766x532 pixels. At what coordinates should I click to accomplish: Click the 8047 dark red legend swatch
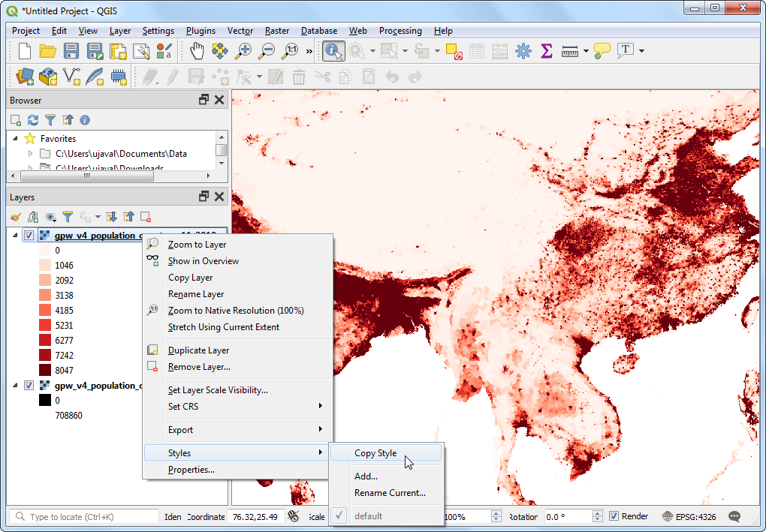click(45, 371)
